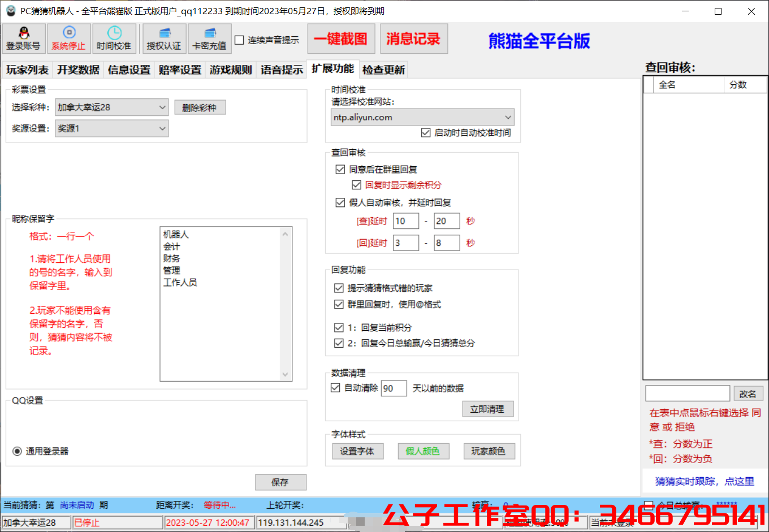This screenshot has height=532, width=769.
Task: Toggle 提示猜猜格式错的玩家 checkbox
Action: click(x=339, y=288)
